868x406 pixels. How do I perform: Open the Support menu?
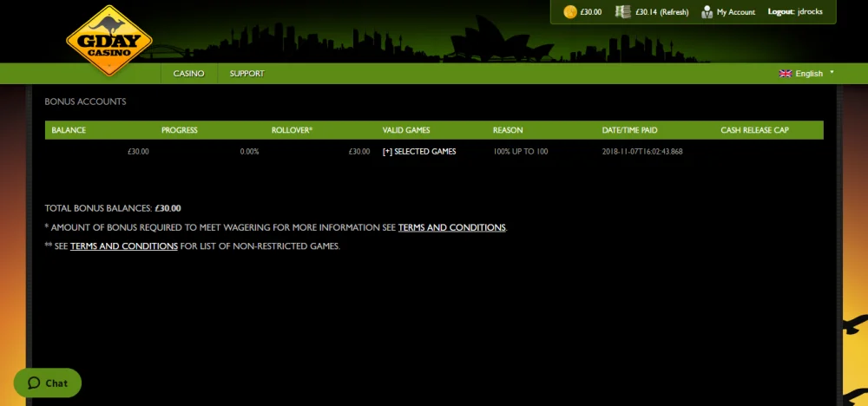click(247, 74)
